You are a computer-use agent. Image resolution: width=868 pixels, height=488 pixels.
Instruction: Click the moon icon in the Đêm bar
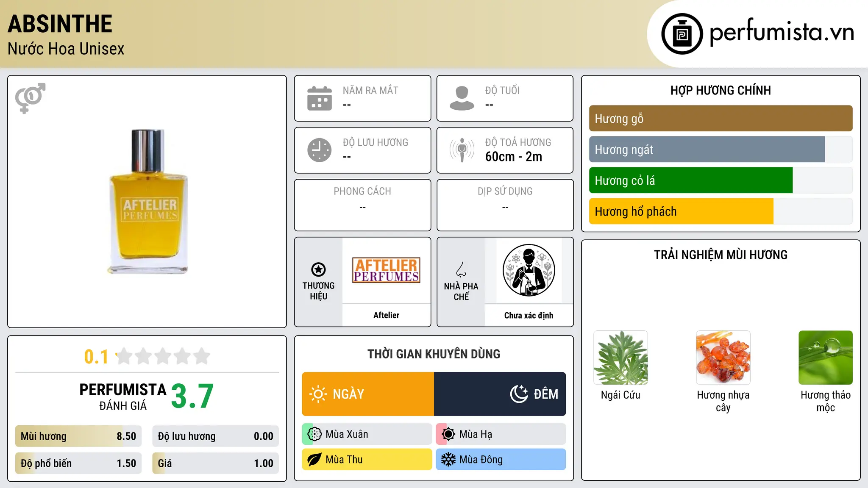519,394
